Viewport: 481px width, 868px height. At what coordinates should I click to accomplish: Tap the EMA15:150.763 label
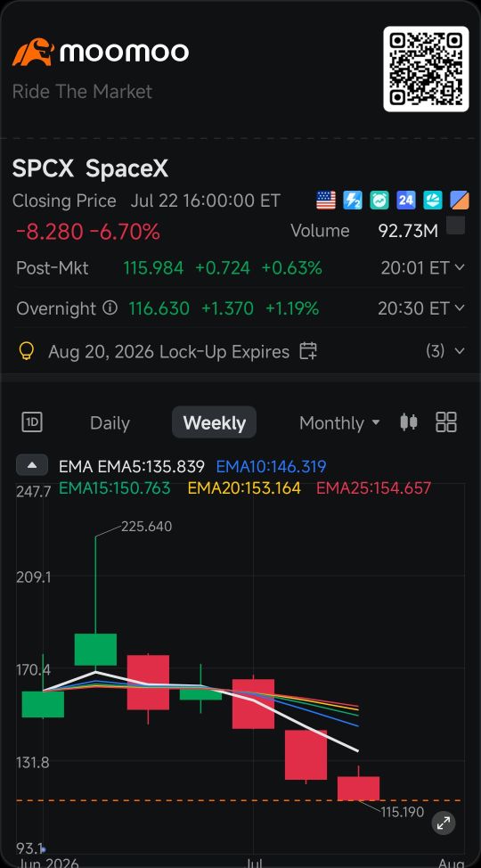115,488
